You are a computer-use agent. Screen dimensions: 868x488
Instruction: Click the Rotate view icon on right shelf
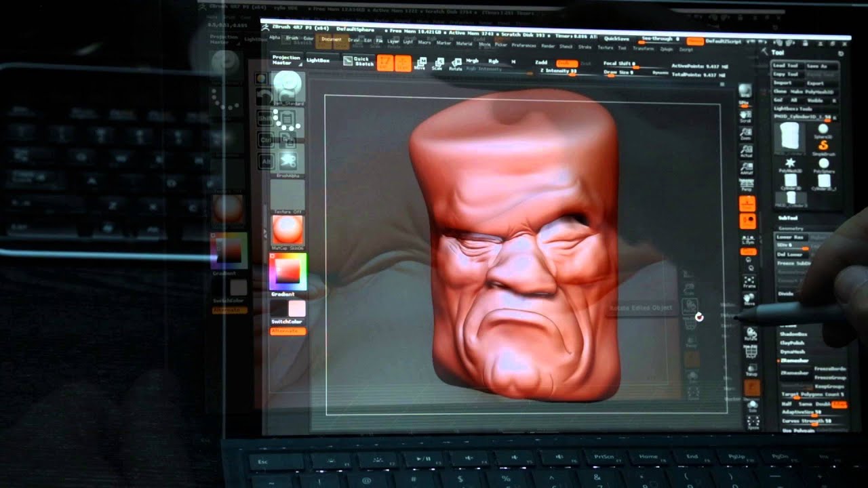coord(751,333)
